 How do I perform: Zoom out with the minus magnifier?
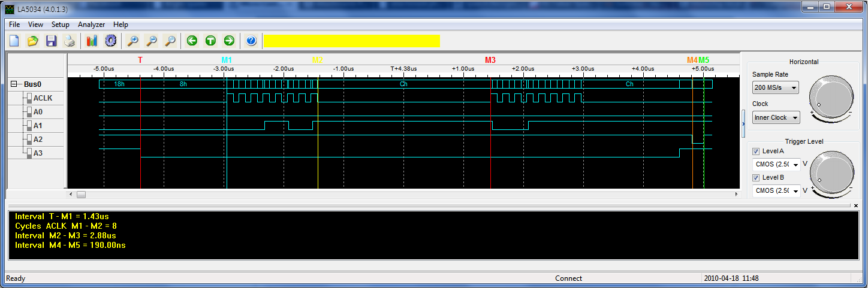152,41
